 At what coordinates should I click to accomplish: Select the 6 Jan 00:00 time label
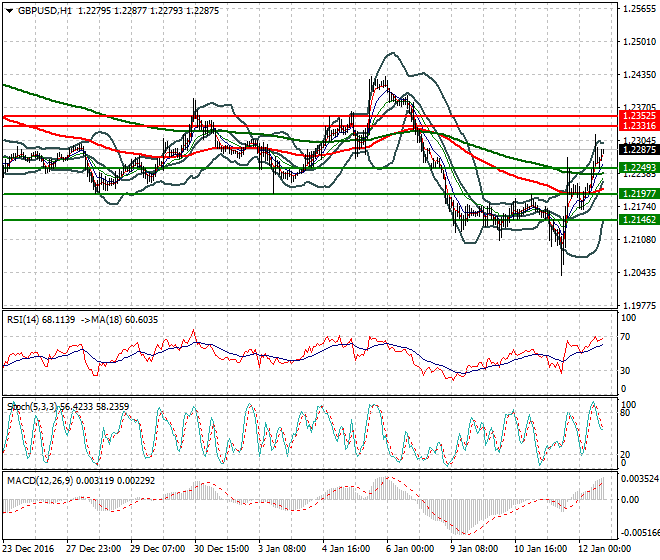point(410,549)
